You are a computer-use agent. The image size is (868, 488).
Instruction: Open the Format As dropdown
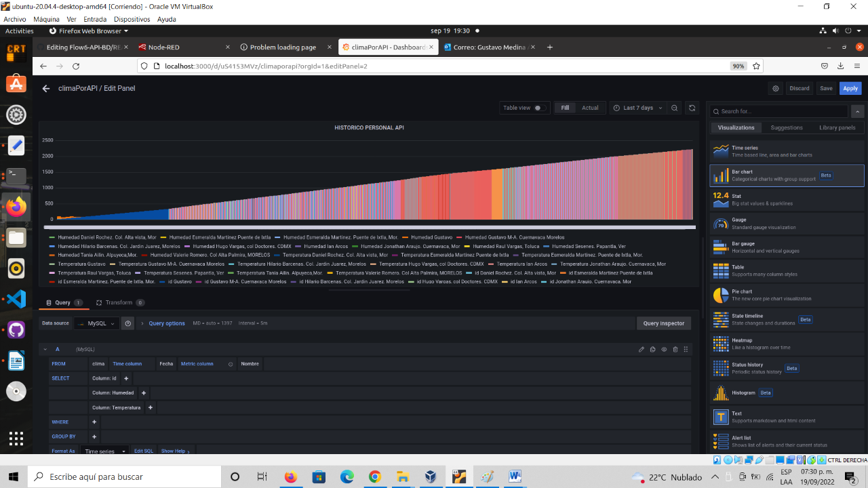(105, 451)
